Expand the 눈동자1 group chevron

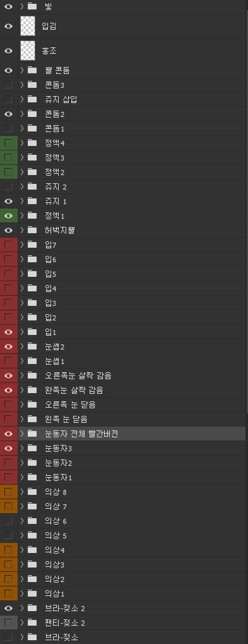point(22,477)
